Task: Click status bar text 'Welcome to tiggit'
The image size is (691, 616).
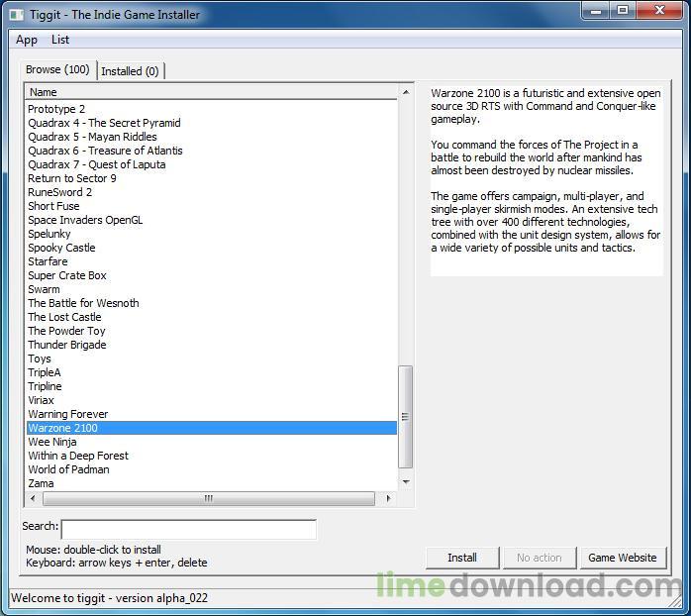Action: pyautogui.click(x=109, y=598)
